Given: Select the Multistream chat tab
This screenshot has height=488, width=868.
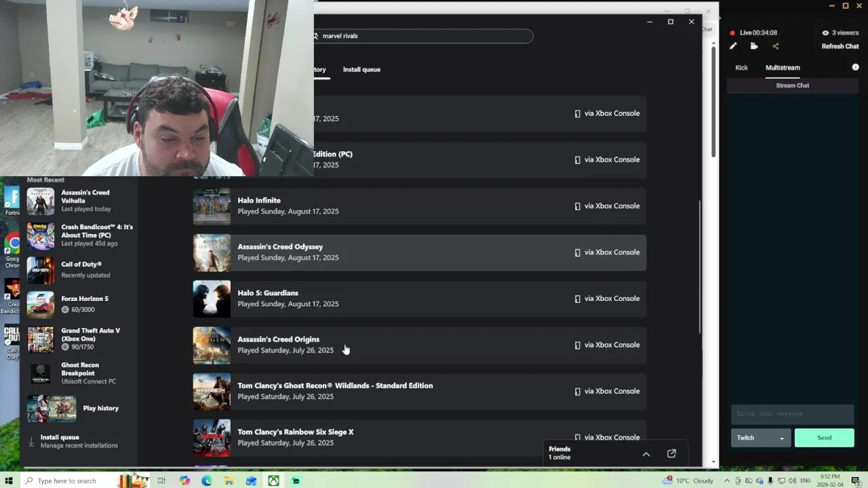Looking at the screenshot, I should (x=783, y=68).
